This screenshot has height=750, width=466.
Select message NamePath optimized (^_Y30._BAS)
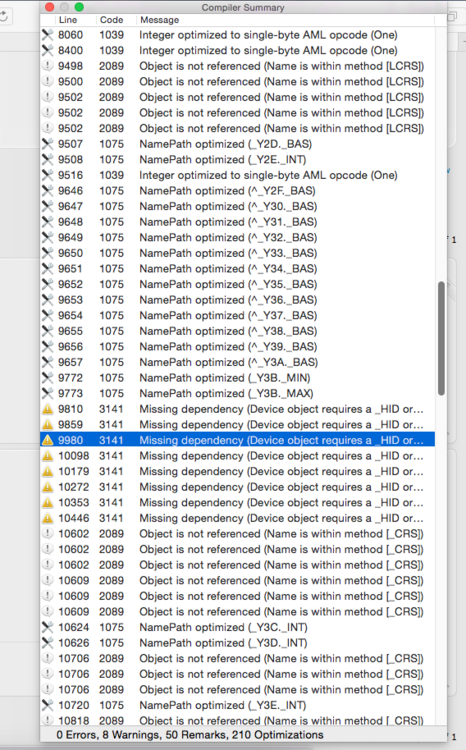coord(228,206)
